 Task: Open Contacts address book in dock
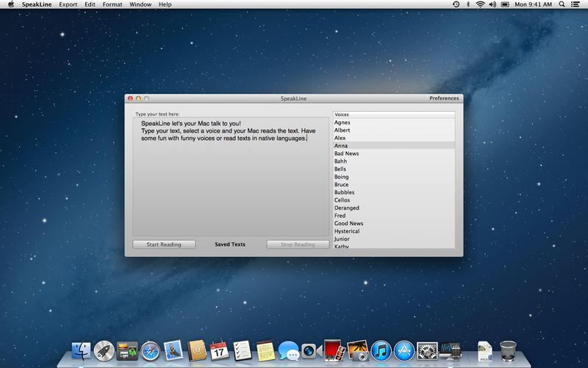196,351
